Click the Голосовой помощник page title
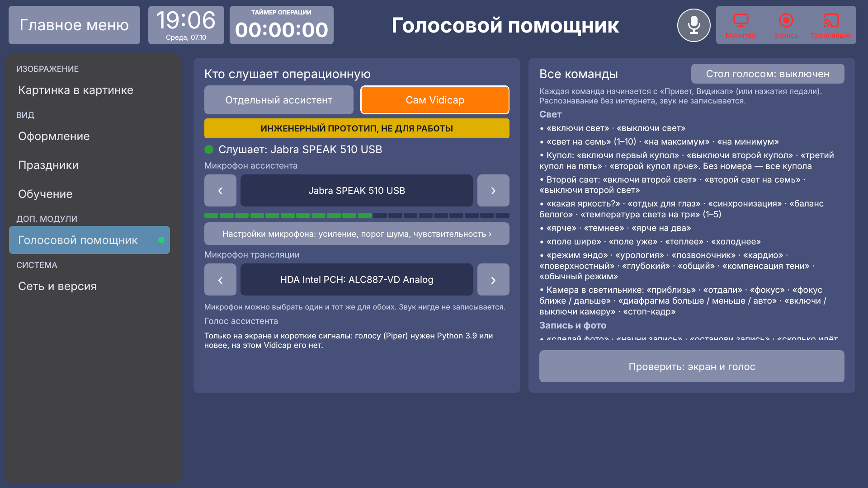868x488 pixels. 505,25
